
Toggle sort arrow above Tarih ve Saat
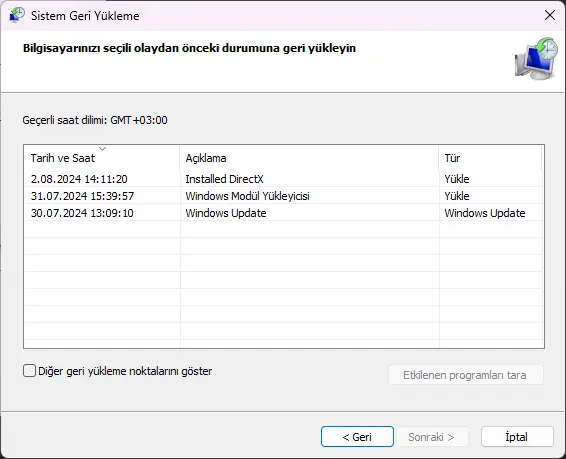click(x=103, y=149)
